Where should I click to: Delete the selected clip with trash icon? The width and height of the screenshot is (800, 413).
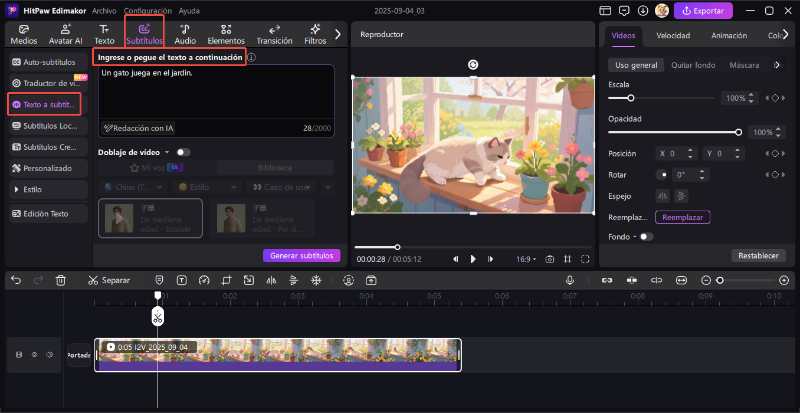[x=61, y=280]
